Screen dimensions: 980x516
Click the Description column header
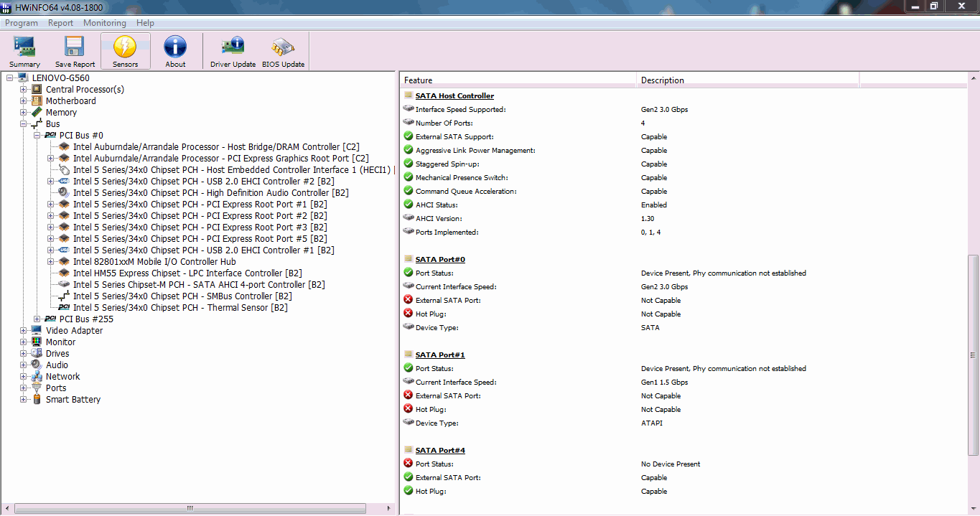(747, 80)
